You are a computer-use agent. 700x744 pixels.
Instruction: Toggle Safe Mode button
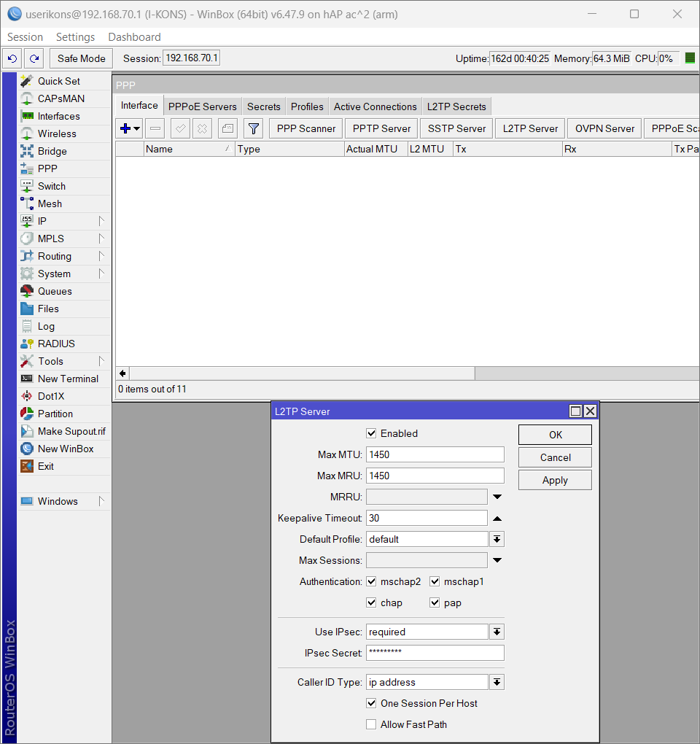point(81,58)
